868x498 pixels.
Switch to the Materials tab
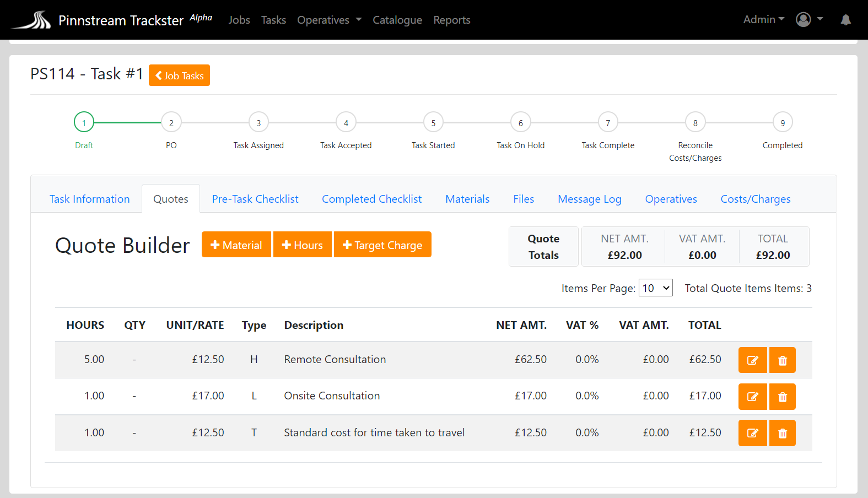point(467,199)
